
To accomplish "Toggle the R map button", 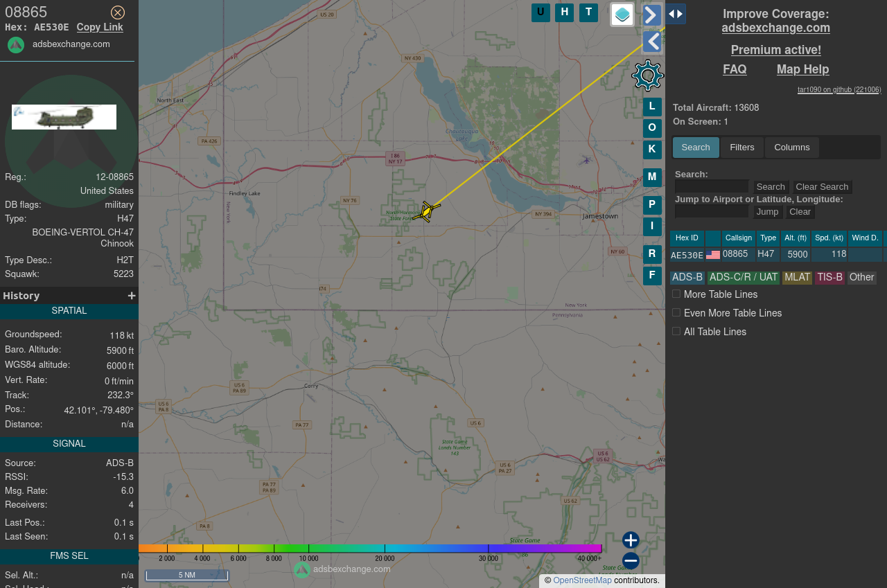I will click(652, 254).
